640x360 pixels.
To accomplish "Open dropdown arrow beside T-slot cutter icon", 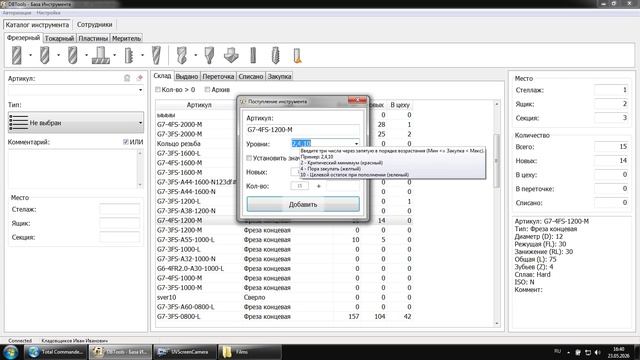I will tap(115, 55).
